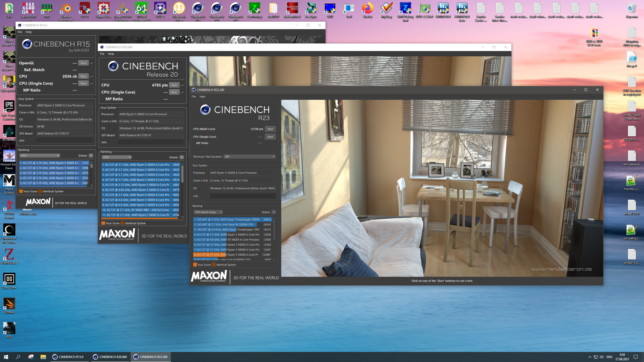Open the R23 CPU (Multi Core) ranking dropdown
This screenshot has height=362, width=644.
pyautogui.click(x=208, y=212)
